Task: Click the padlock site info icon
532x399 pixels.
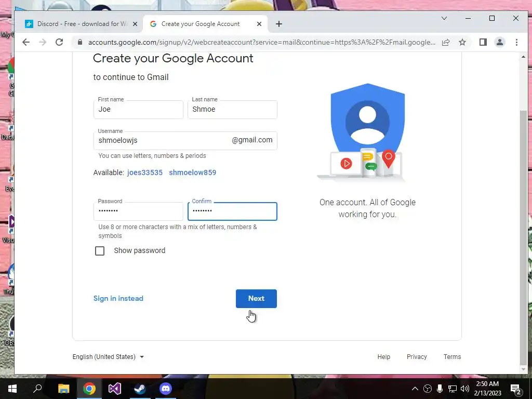Action: 79,42
